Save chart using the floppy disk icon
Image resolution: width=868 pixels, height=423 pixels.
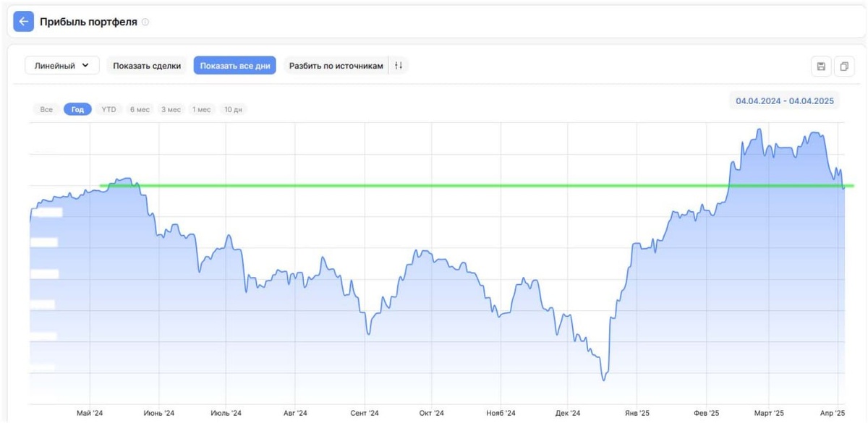coord(821,67)
